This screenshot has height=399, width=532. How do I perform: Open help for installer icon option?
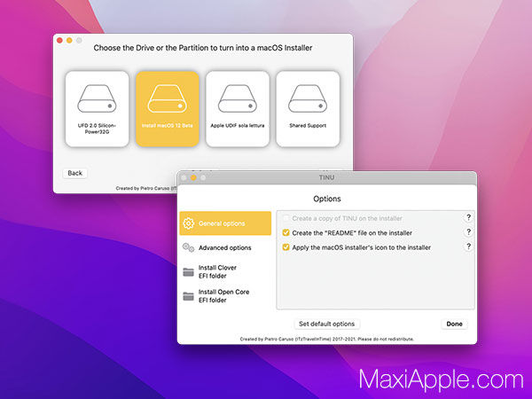coord(468,246)
